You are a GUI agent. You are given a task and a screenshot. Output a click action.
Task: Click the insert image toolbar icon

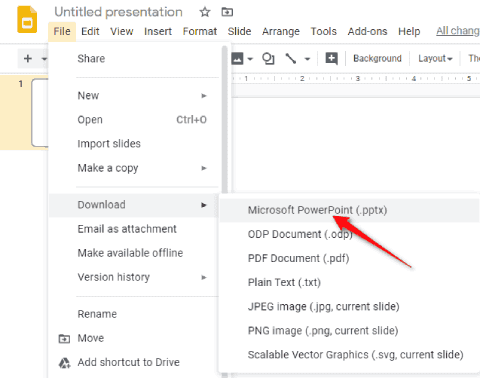tap(237, 59)
